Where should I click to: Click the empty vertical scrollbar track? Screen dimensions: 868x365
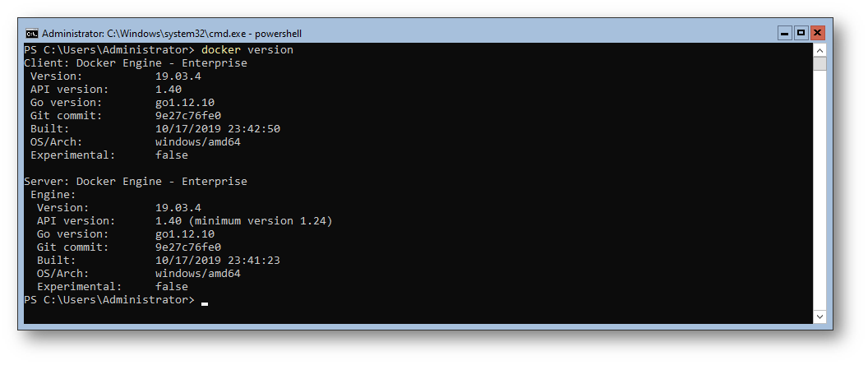click(820, 190)
